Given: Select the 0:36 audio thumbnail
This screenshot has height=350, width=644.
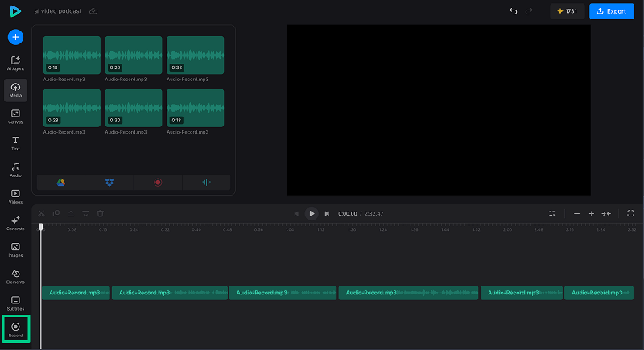Looking at the screenshot, I should click(195, 55).
